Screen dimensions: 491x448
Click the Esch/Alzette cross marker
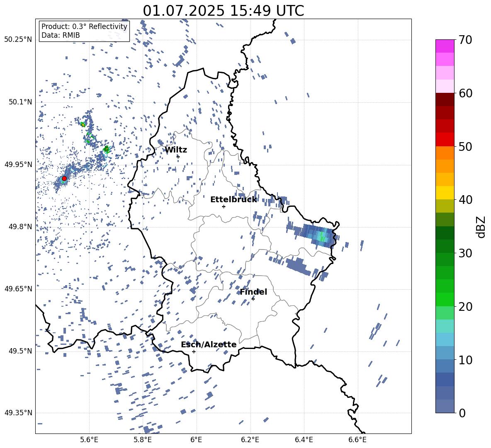pyautogui.click(x=194, y=351)
